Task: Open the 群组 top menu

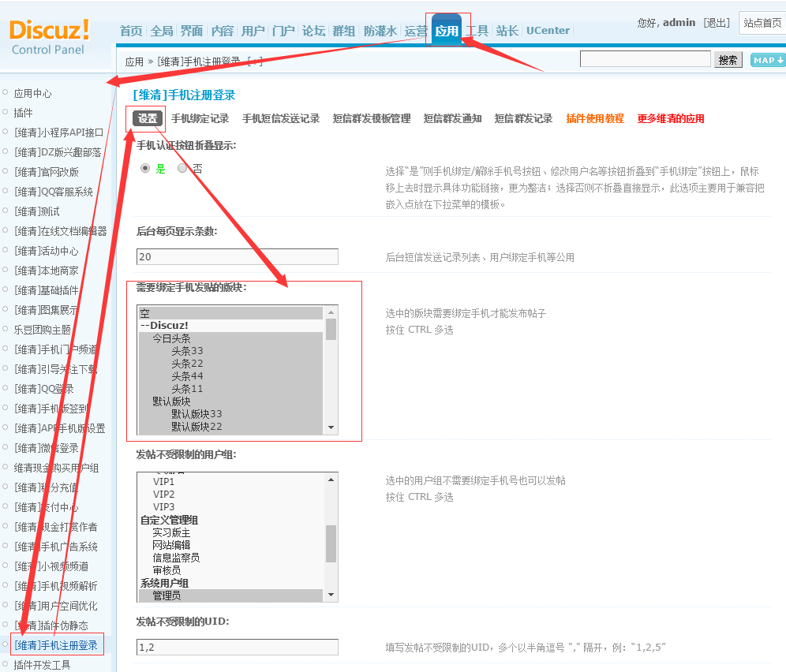Action: click(344, 31)
